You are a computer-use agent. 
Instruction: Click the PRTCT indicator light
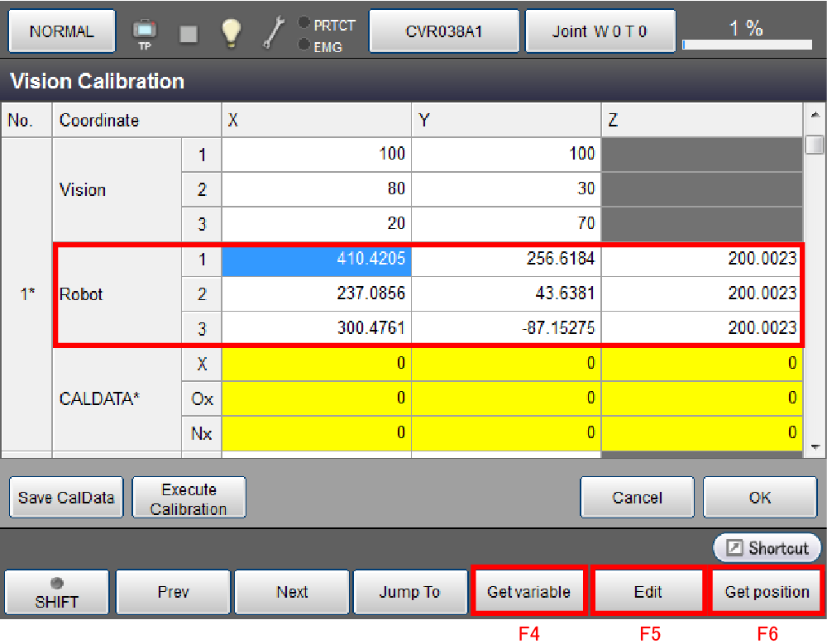[x=304, y=22]
